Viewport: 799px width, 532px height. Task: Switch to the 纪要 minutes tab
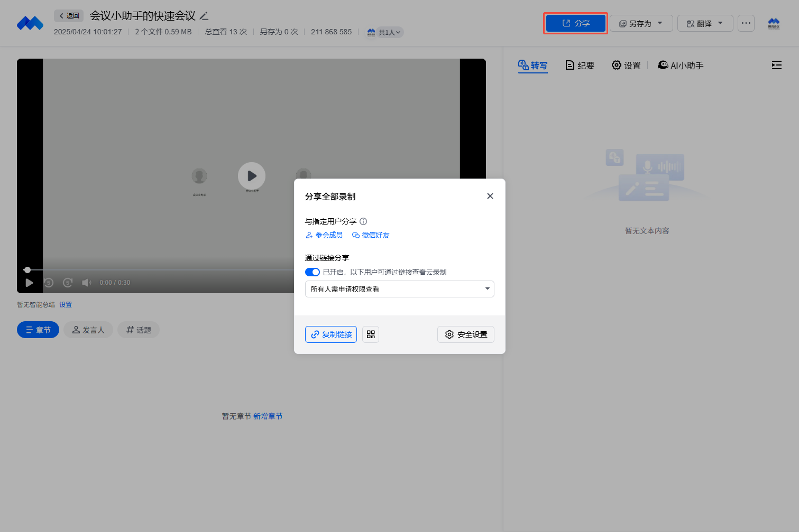tap(580, 66)
